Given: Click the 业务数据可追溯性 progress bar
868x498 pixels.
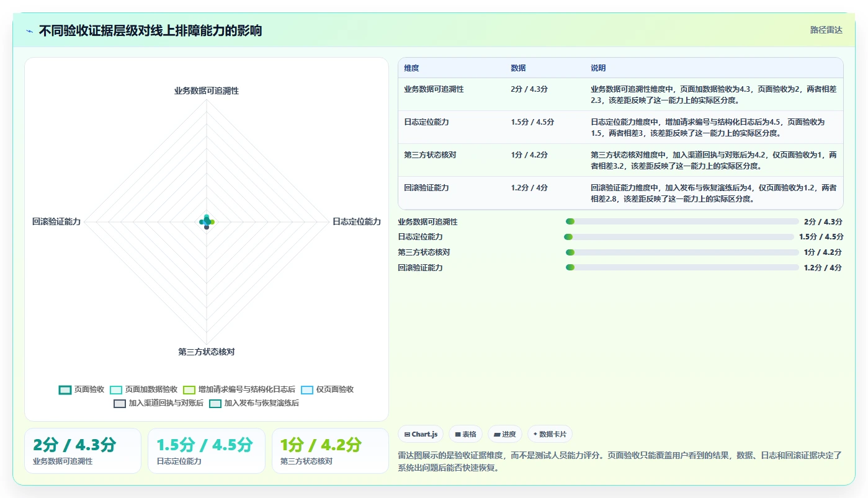Looking at the screenshot, I should [682, 221].
